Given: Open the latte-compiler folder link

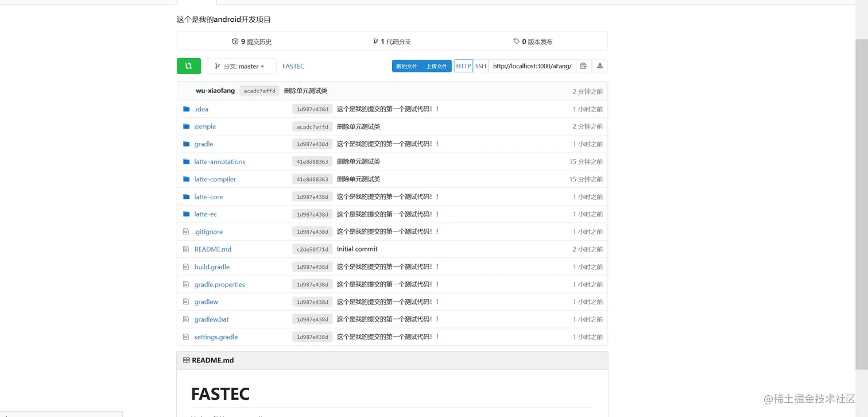Looking at the screenshot, I should point(215,179).
